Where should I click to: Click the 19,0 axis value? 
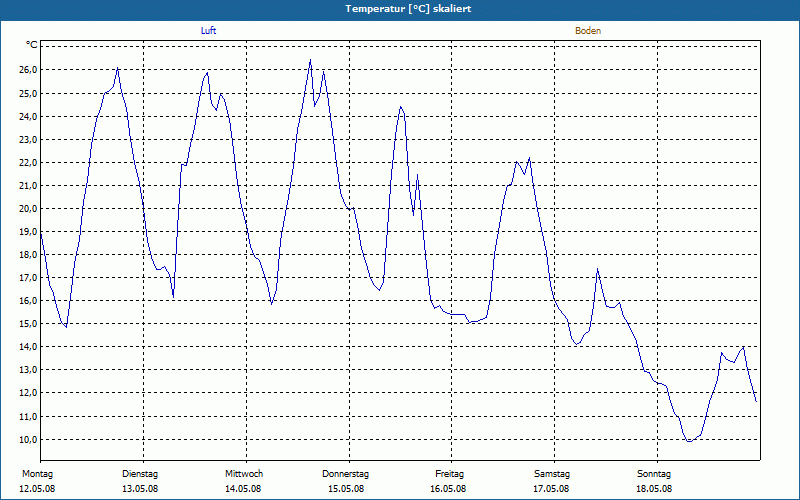pos(28,231)
